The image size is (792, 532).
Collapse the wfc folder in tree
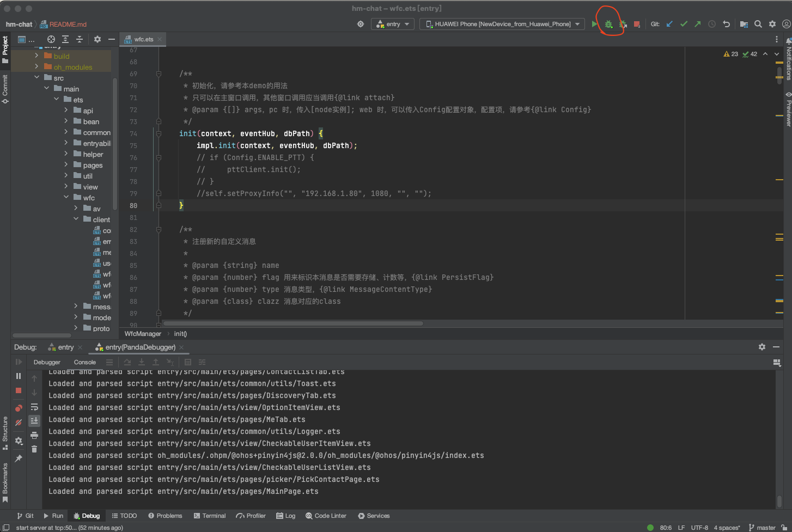click(66, 197)
